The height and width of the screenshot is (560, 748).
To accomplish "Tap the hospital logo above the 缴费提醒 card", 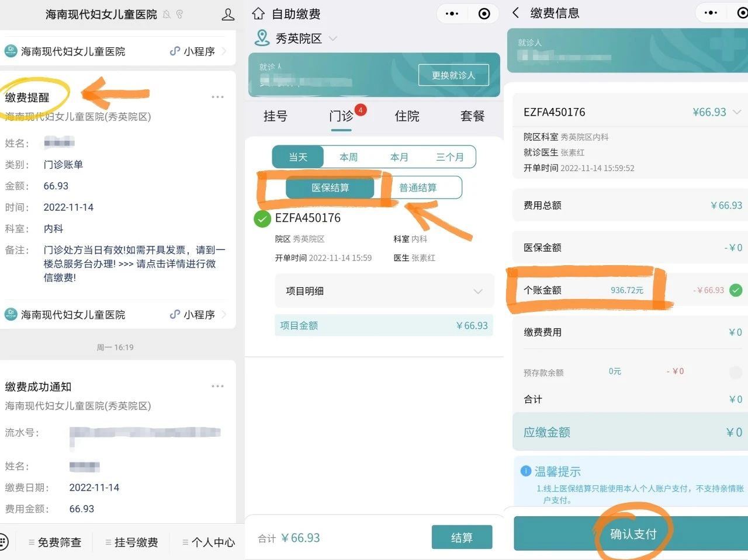I will [11, 51].
